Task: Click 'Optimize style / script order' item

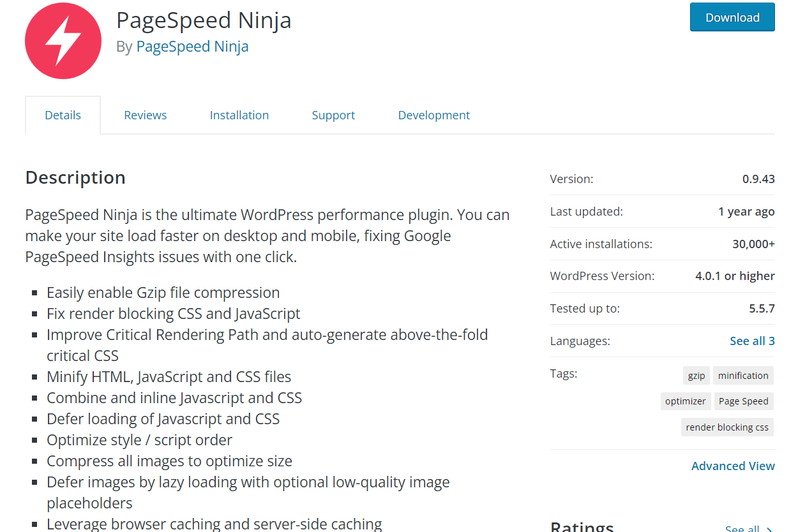Action: [139, 440]
